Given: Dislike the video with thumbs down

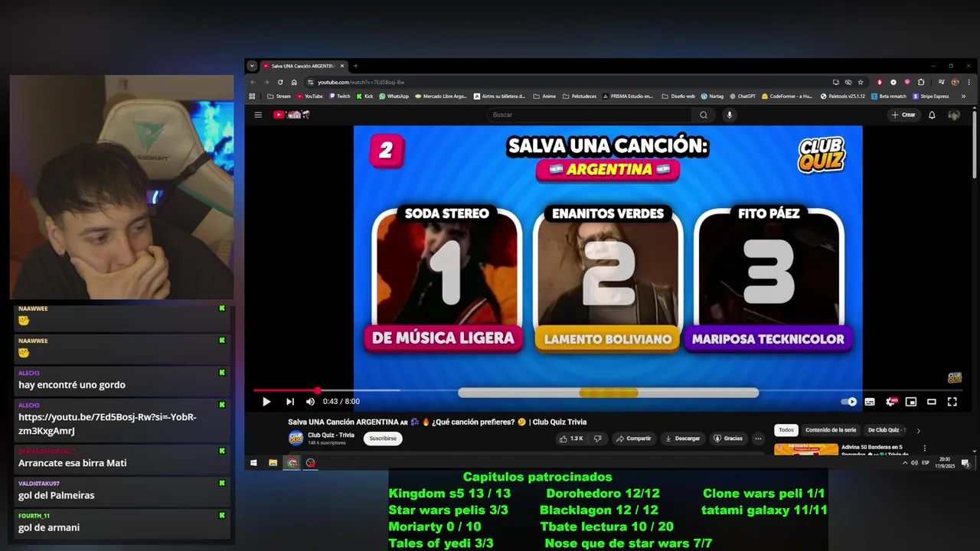Looking at the screenshot, I should coord(598,439).
